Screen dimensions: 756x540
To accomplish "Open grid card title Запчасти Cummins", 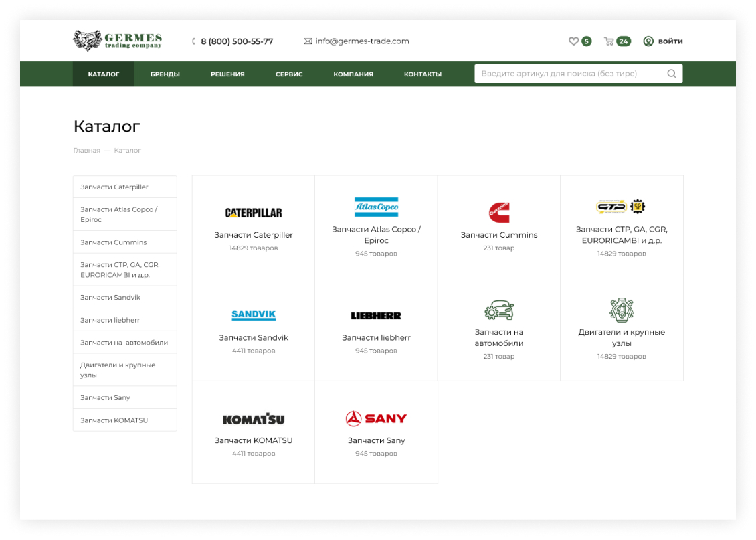I will tap(499, 235).
